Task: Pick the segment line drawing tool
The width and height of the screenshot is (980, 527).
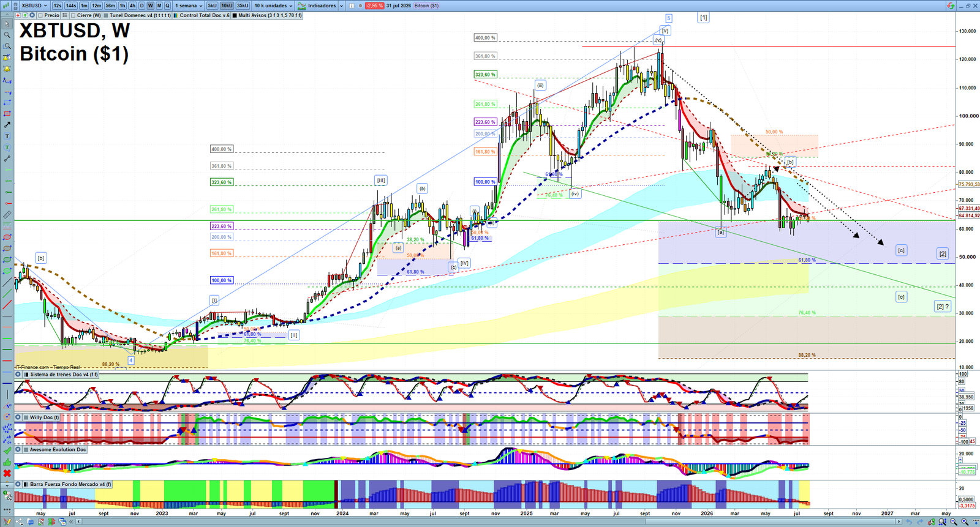Action: (x=7, y=159)
